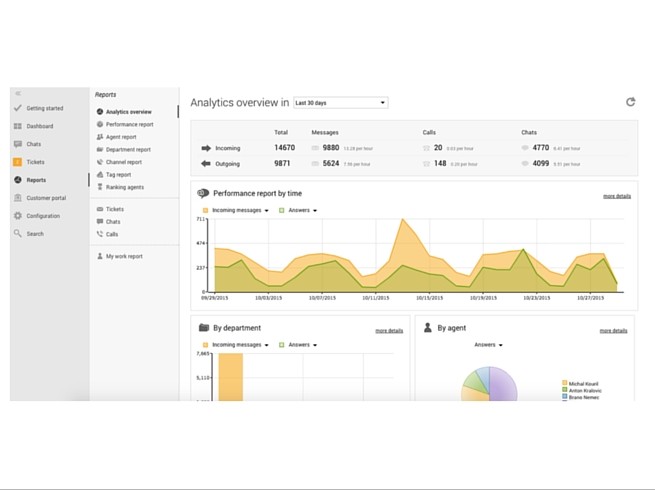Open Answers dropdown in By agent panel
The width and height of the screenshot is (655, 490).
488,345
